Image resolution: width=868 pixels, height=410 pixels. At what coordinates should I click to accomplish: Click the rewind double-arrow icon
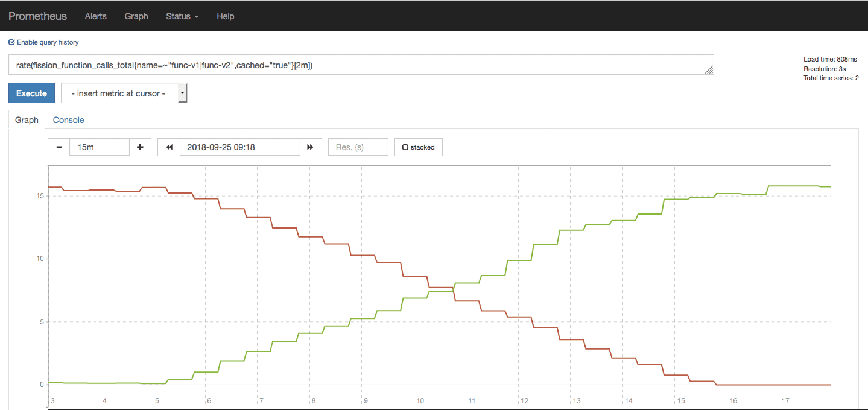click(169, 147)
